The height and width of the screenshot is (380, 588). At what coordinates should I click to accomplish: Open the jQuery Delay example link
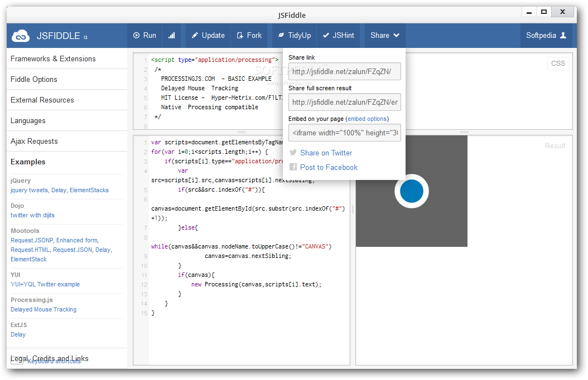[x=59, y=190]
